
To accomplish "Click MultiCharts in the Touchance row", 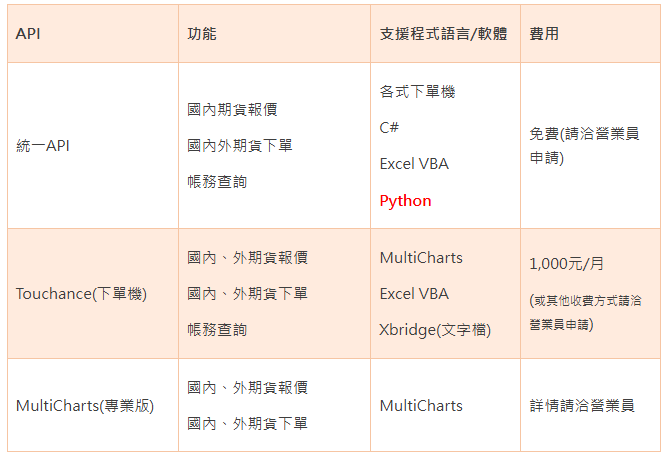I will pyautogui.click(x=421, y=258).
